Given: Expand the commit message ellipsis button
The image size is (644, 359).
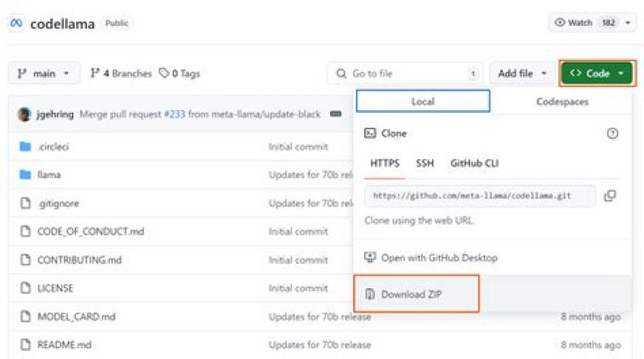Looking at the screenshot, I should click(x=335, y=114).
